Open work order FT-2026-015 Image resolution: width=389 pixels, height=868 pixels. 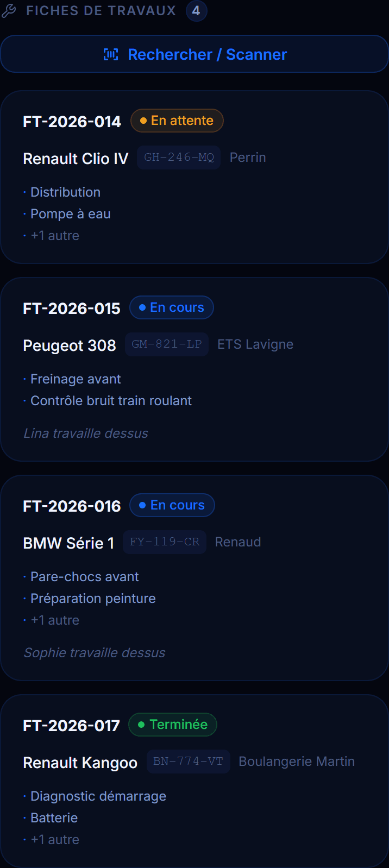195,369
